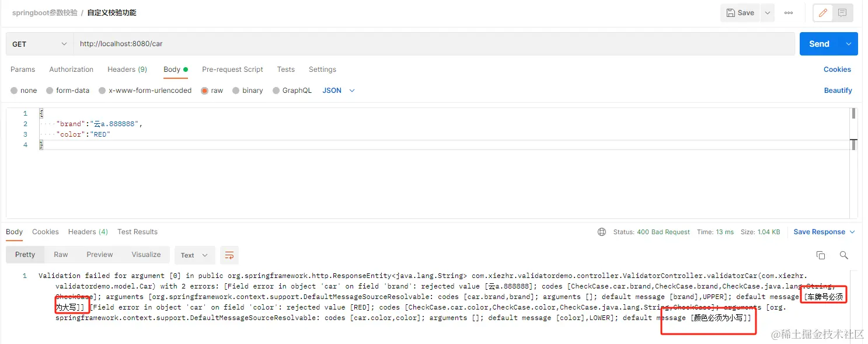
Task: Click the Save button
Action: pyautogui.click(x=740, y=13)
